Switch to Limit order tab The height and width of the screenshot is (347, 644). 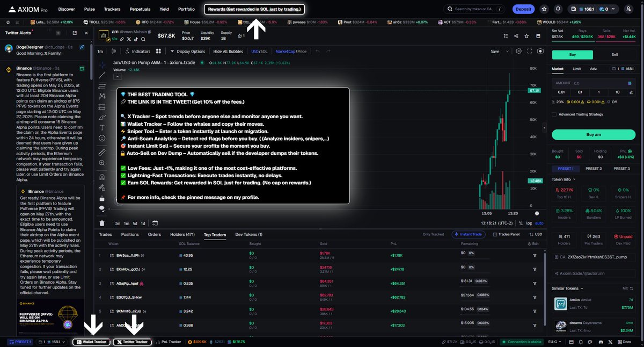click(576, 69)
